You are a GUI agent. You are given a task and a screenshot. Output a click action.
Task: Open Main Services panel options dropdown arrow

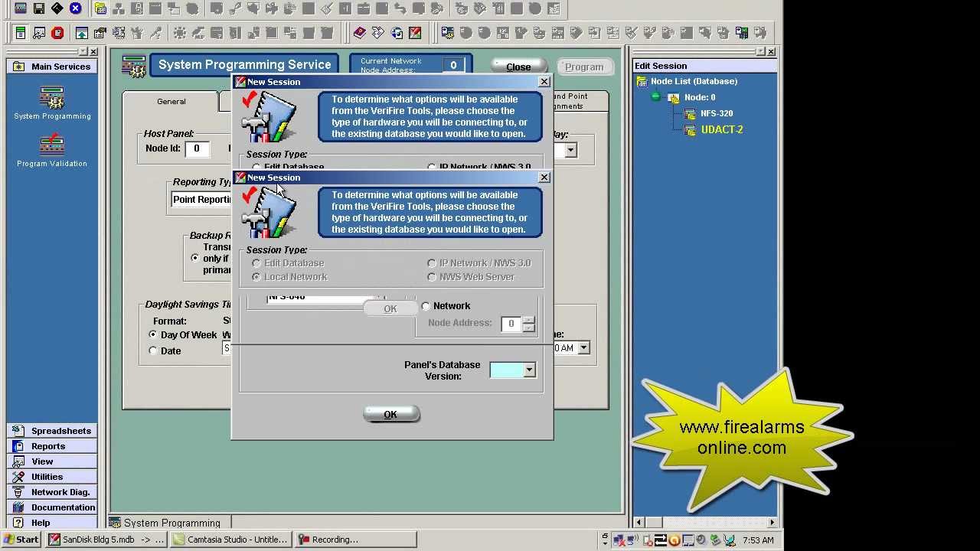82,51
